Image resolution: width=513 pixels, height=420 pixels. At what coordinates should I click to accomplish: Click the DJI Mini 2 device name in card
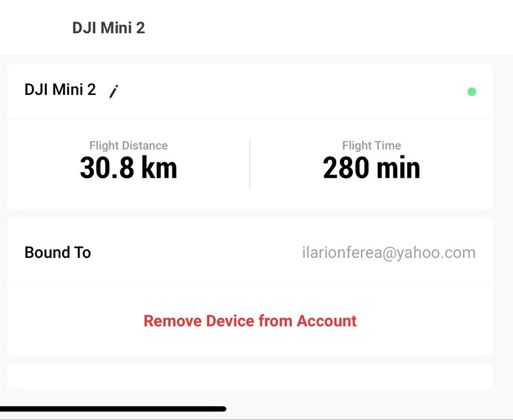(60, 90)
